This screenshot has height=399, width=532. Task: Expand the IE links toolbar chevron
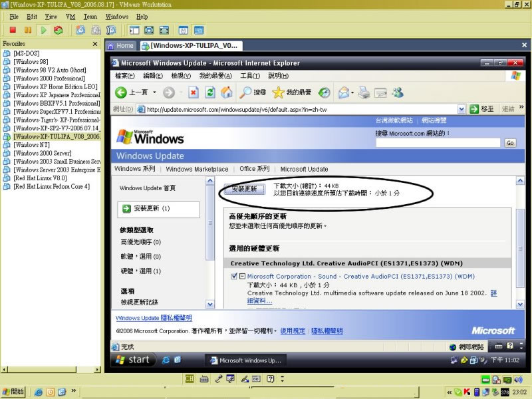[521, 107]
